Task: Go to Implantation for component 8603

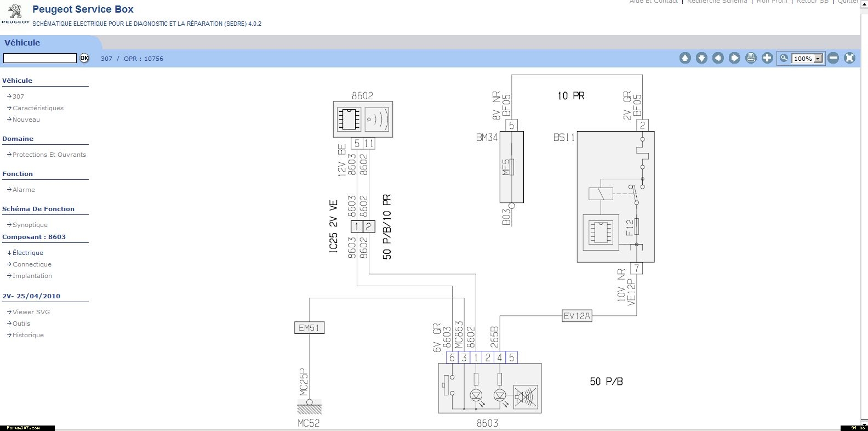Action: click(x=32, y=276)
